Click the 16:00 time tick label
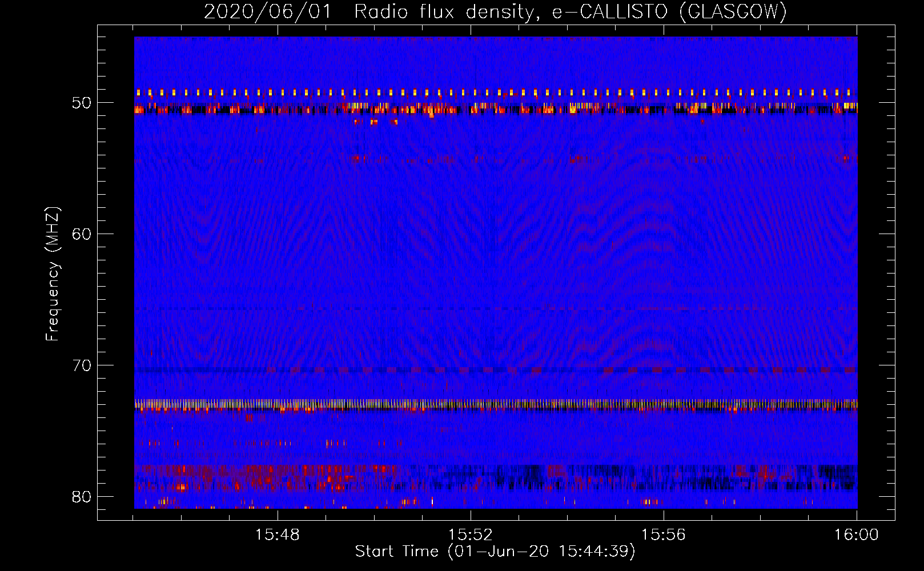This screenshot has width=924, height=571. (x=856, y=535)
